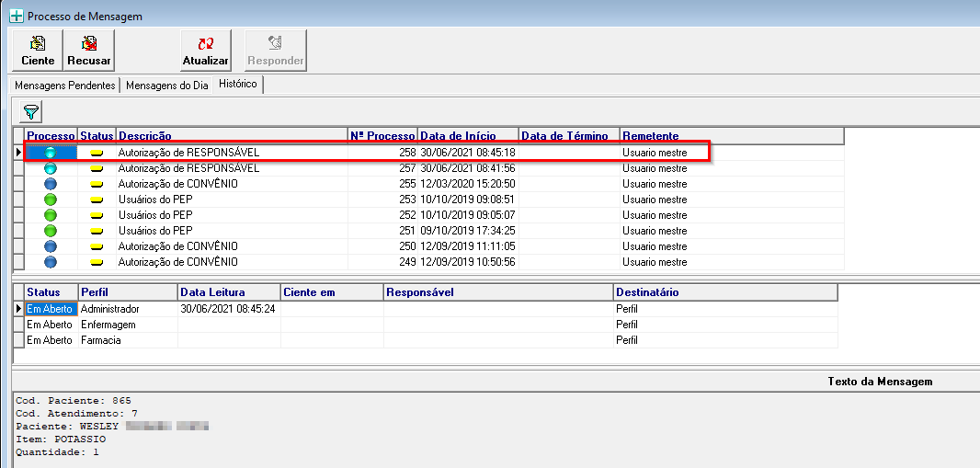
Task: Open the filter funnel icon
Action: (x=30, y=112)
